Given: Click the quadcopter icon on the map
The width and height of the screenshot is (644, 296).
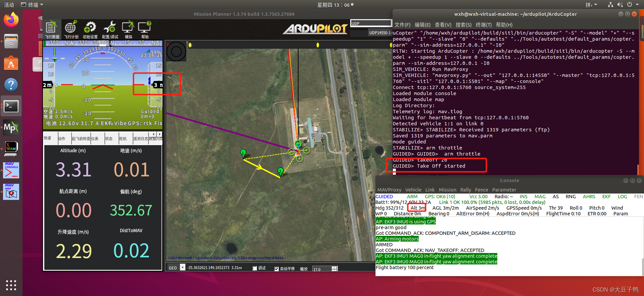Looking at the screenshot, I should tap(298, 152).
